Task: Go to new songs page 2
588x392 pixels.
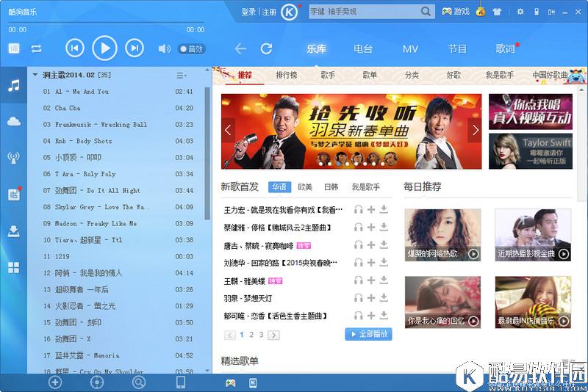Action: (251, 335)
